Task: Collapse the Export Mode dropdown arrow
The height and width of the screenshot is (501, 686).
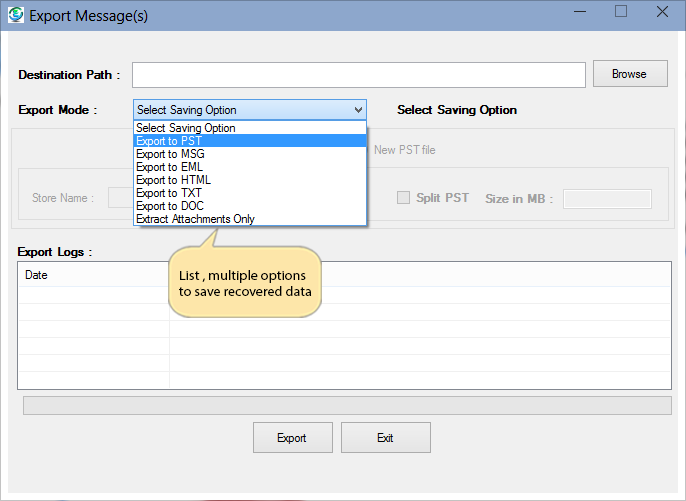Action: [x=358, y=110]
